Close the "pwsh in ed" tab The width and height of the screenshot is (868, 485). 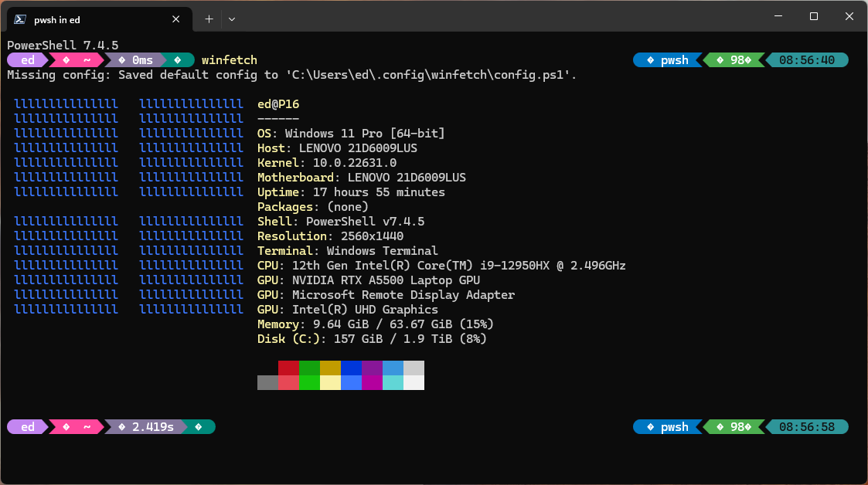175,19
